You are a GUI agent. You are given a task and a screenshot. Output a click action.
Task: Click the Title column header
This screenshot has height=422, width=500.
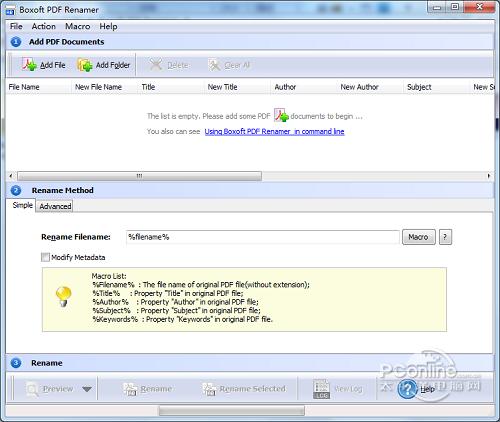click(x=171, y=87)
